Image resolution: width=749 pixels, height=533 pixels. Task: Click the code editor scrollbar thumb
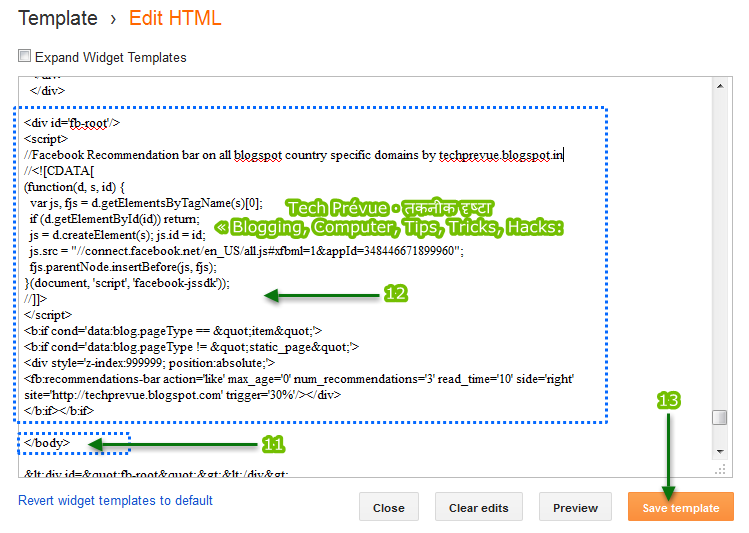click(x=719, y=417)
